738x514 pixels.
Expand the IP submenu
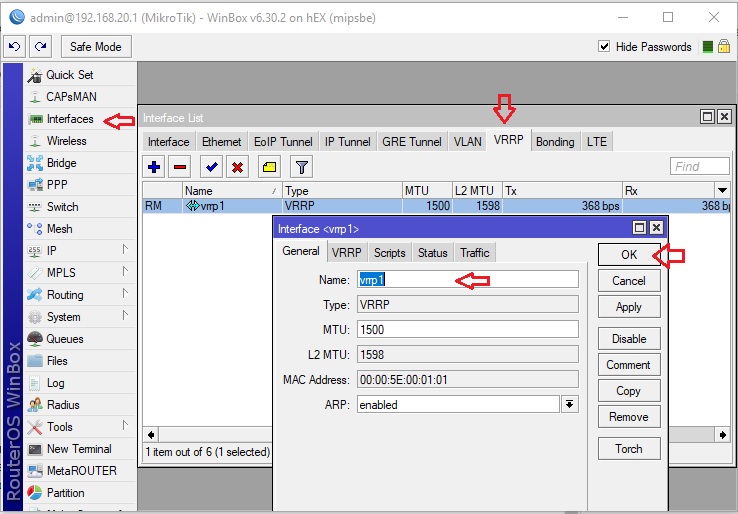coord(125,249)
